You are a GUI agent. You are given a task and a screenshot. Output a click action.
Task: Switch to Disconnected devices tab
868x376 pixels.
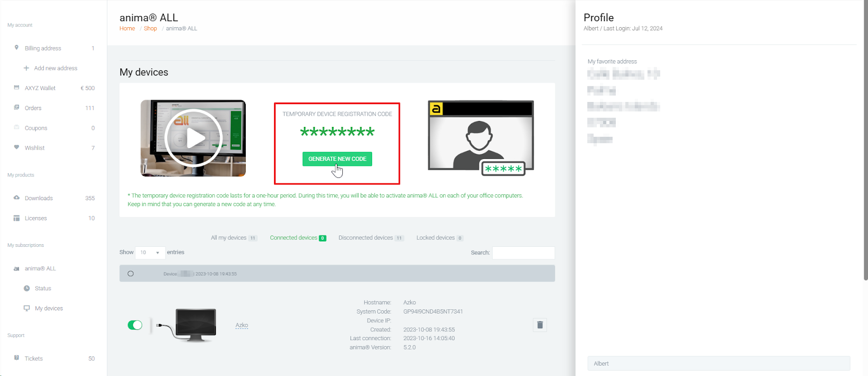(x=366, y=238)
